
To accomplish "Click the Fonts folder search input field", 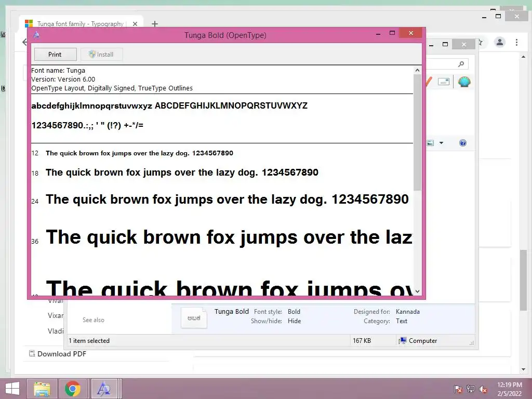I will click(447, 64).
